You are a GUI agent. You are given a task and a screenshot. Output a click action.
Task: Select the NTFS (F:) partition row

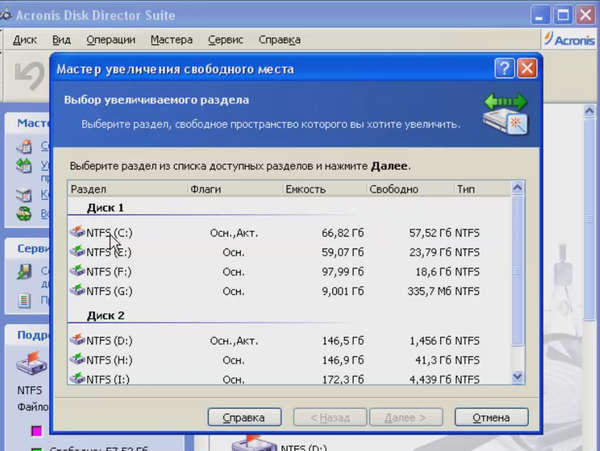(x=289, y=272)
